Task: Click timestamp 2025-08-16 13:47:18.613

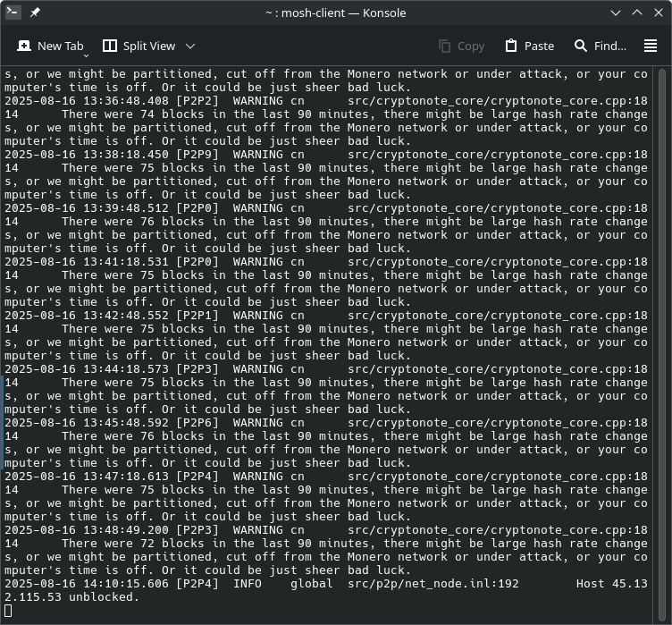Action: coord(87,477)
